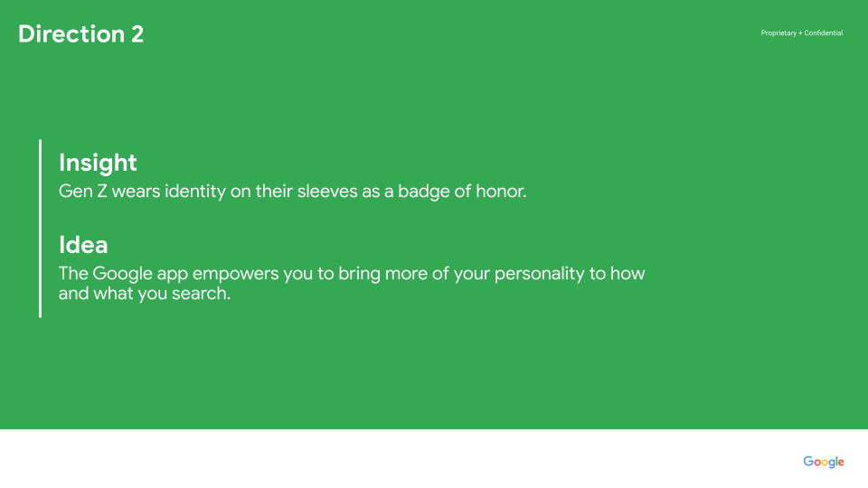Click the word 'Google' in the idea paragraph
Image resolution: width=868 pixels, height=488 pixels.
(x=122, y=274)
